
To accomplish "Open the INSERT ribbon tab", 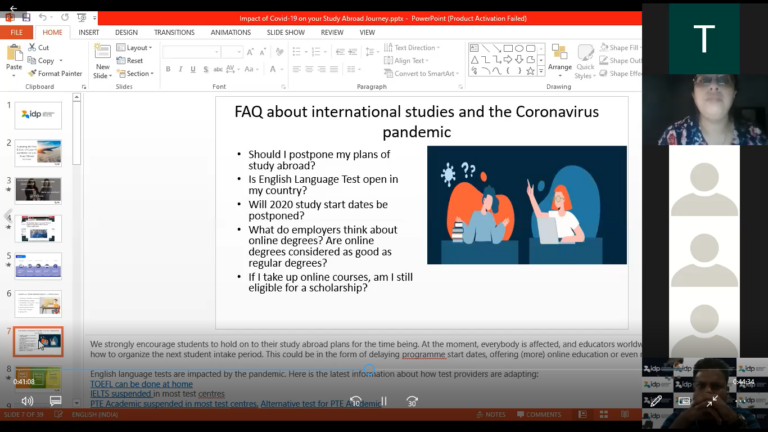I will [x=89, y=32].
